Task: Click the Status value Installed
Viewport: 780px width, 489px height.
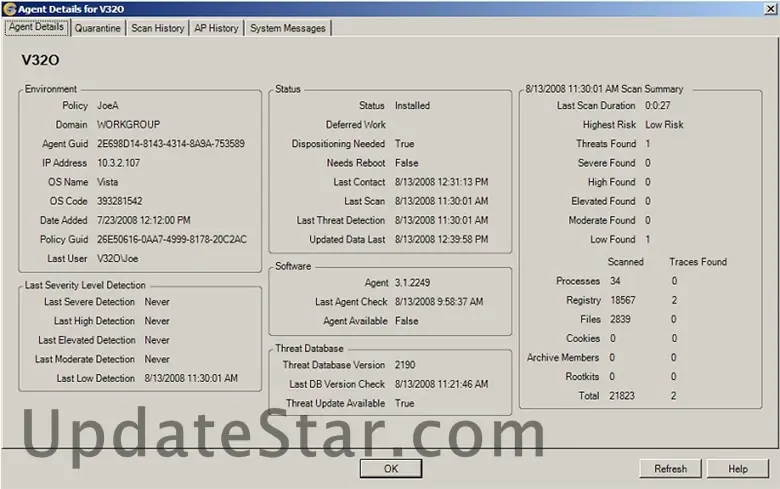Action: (412, 105)
